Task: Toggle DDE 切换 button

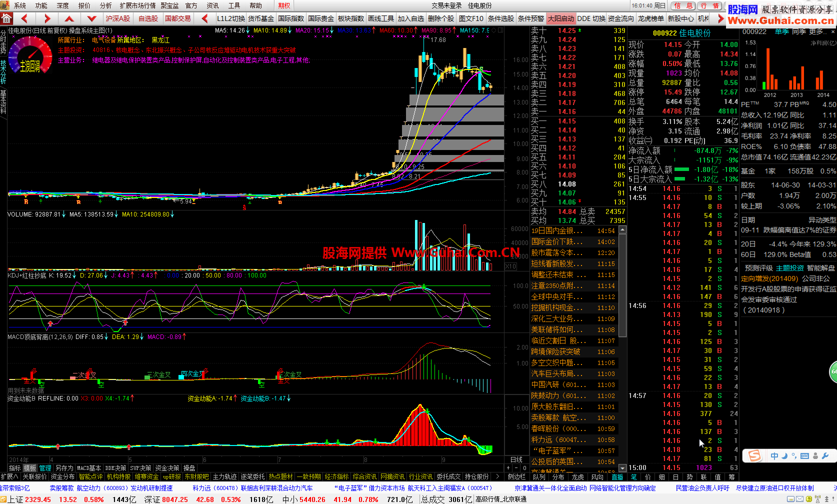Action: tap(591, 18)
